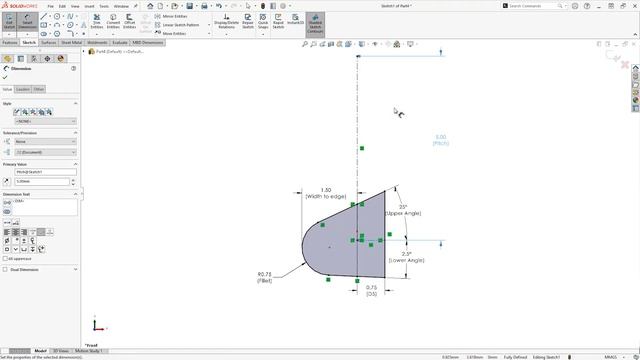Click the Instant2D button

coord(296,20)
